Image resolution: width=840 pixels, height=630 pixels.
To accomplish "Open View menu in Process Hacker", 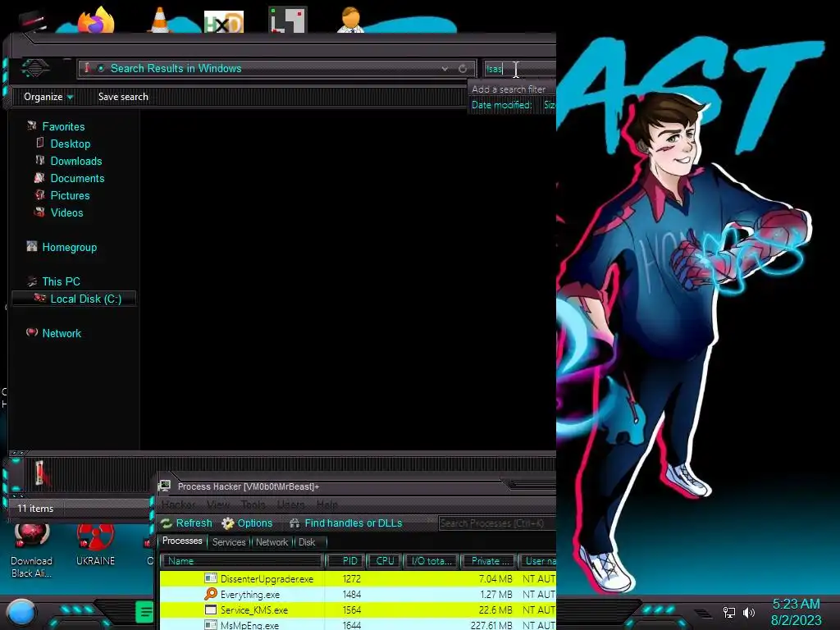I will (218, 504).
